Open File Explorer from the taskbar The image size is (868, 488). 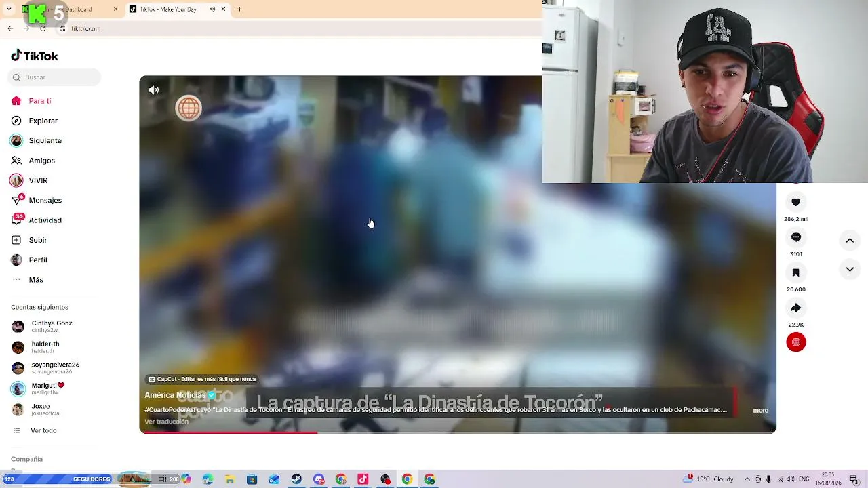pyautogui.click(x=230, y=479)
